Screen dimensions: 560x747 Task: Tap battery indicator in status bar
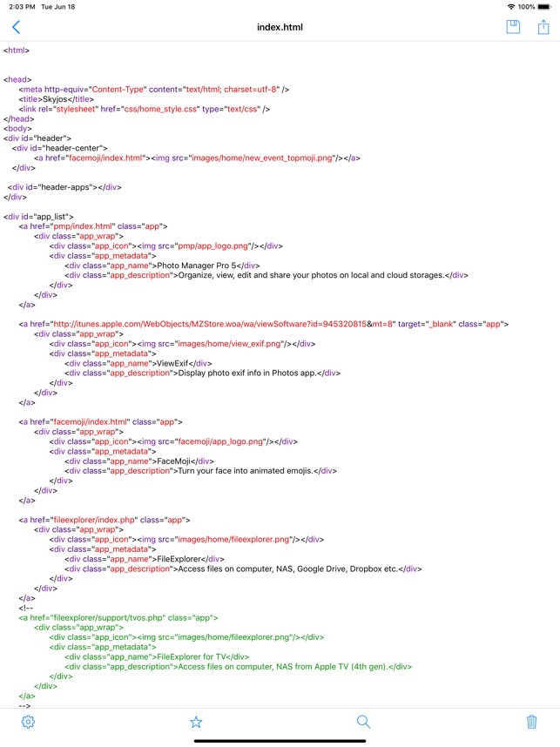(543, 7)
